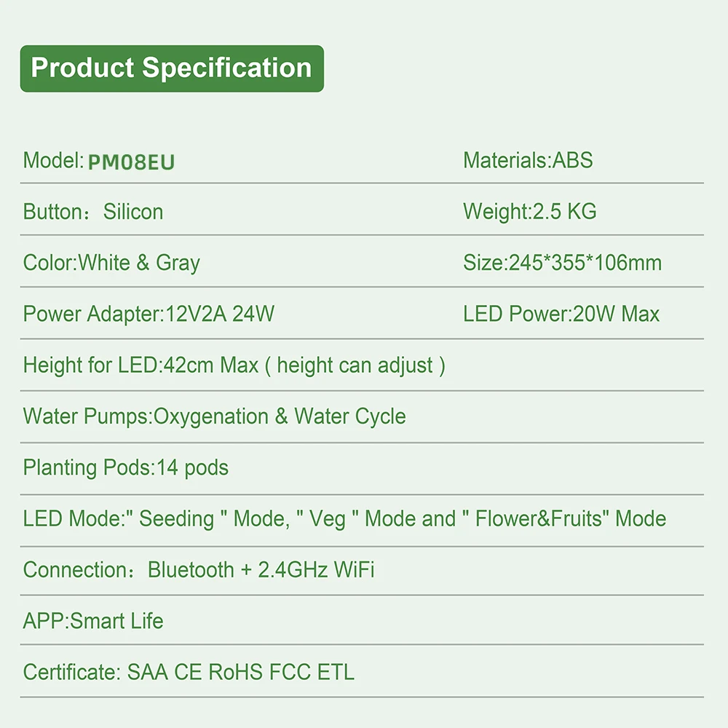The width and height of the screenshot is (728, 728).
Task: Select the APP Smart Life text
Action: (x=93, y=622)
